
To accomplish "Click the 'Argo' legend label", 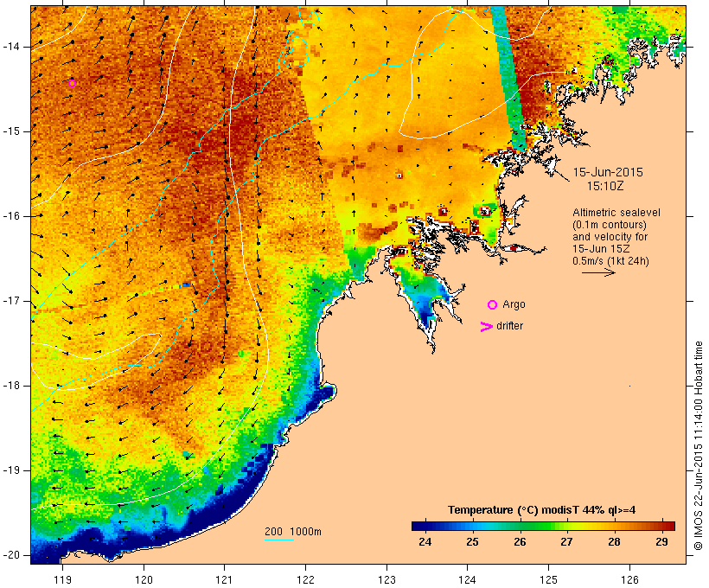I will pos(514,304).
